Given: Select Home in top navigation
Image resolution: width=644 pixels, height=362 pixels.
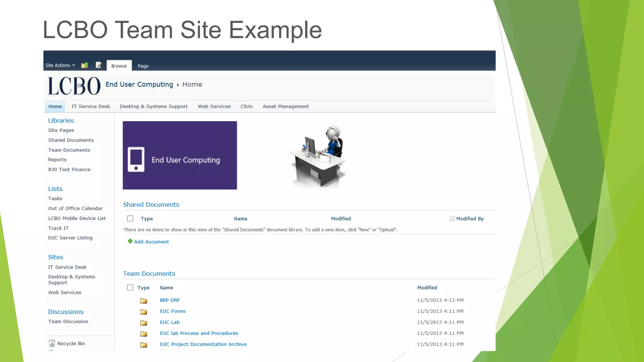Looking at the screenshot, I should pos(55,107).
